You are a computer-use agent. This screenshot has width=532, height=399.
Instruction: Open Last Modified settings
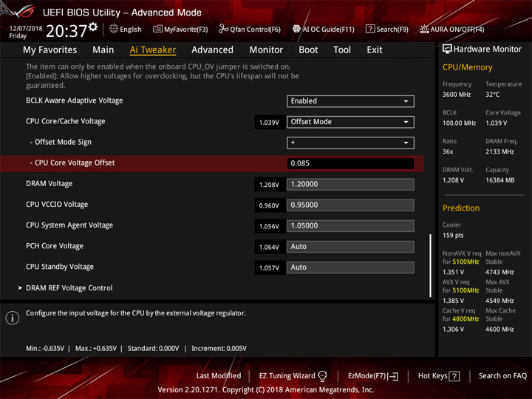pos(219,375)
